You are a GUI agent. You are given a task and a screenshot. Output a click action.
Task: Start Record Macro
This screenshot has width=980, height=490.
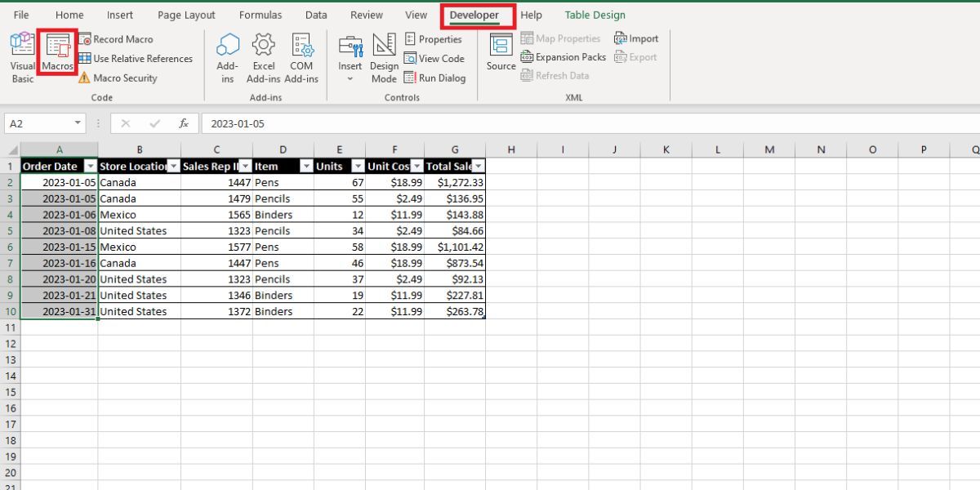[116, 38]
